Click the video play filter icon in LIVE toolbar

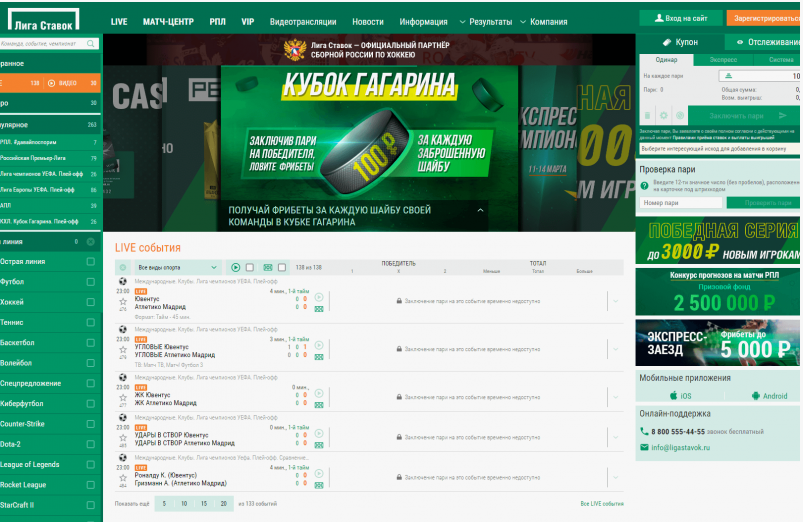click(x=236, y=267)
